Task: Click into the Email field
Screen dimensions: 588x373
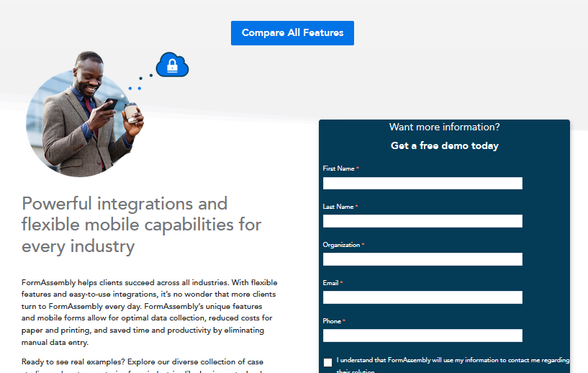Action: click(x=422, y=297)
